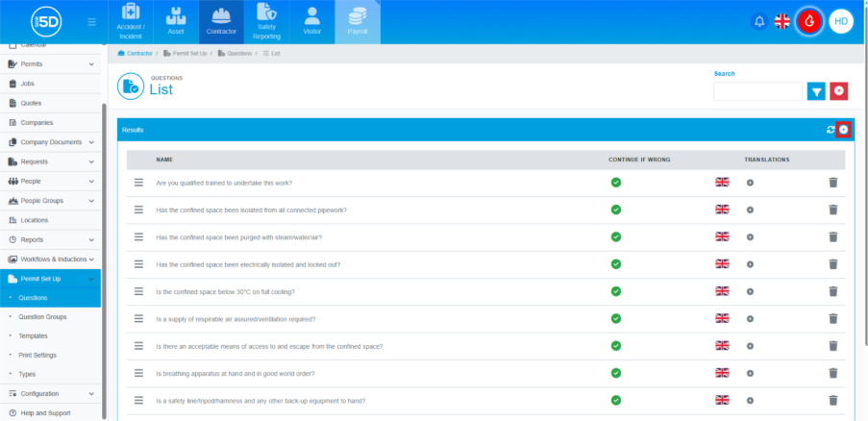Click the search filter funnel button
The width and height of the screenshot is (868, 421).
click(x=816, y=91)
